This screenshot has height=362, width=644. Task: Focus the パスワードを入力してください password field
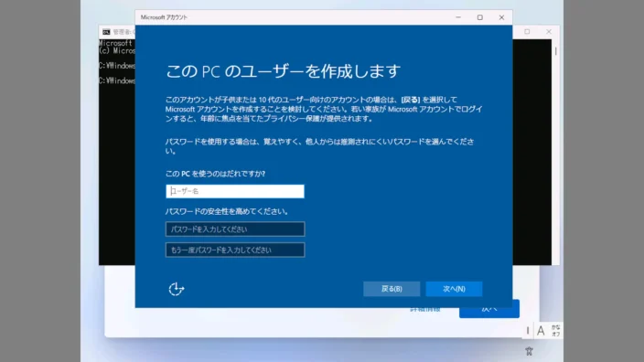(235, 229)
